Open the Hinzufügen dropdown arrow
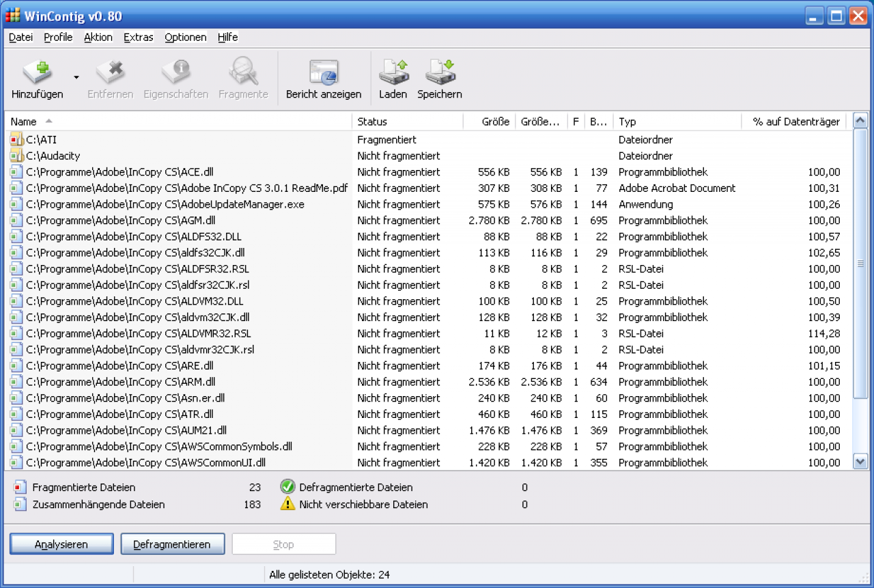 [x=76, y=77]
